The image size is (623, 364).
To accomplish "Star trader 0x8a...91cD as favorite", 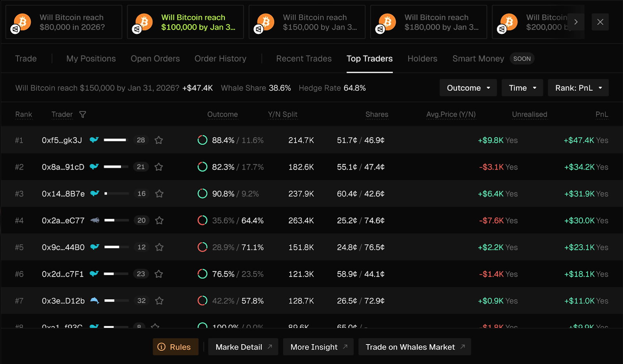I will click(158, 167).
